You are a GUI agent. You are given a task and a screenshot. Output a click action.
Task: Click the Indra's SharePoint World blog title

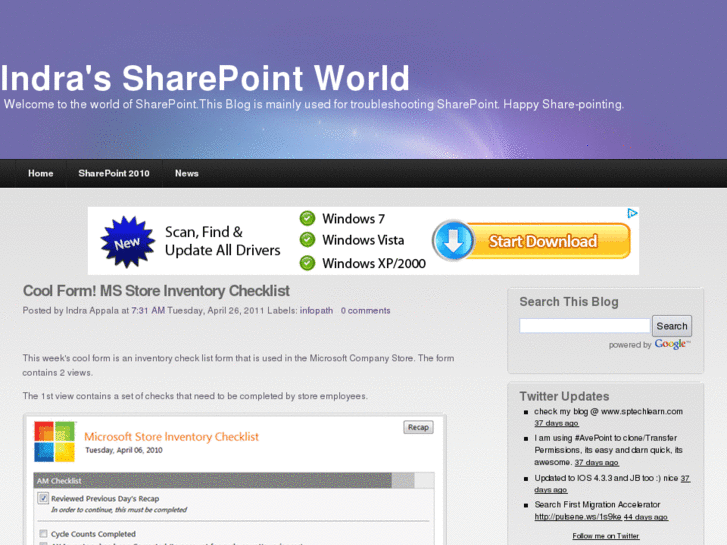pos(204,78)
